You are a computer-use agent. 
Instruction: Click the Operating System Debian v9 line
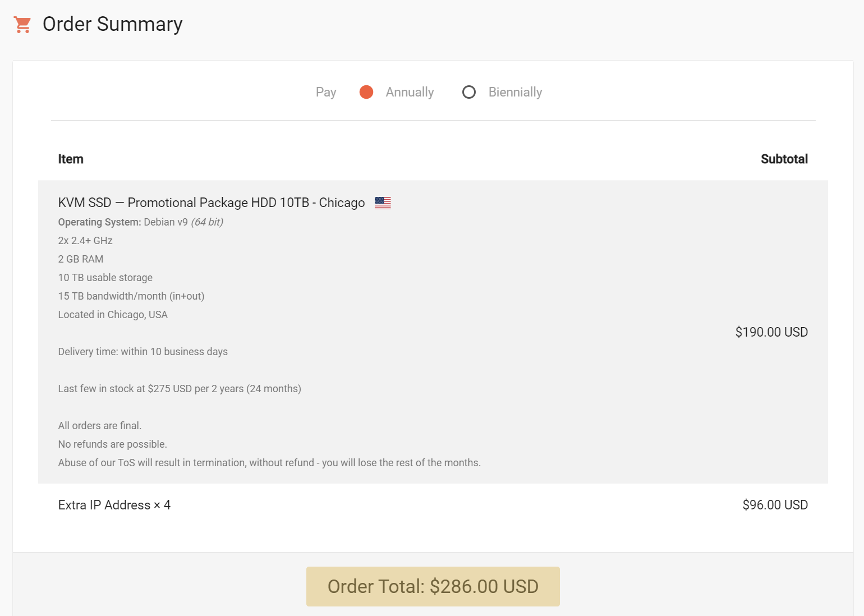coord(140,222)
